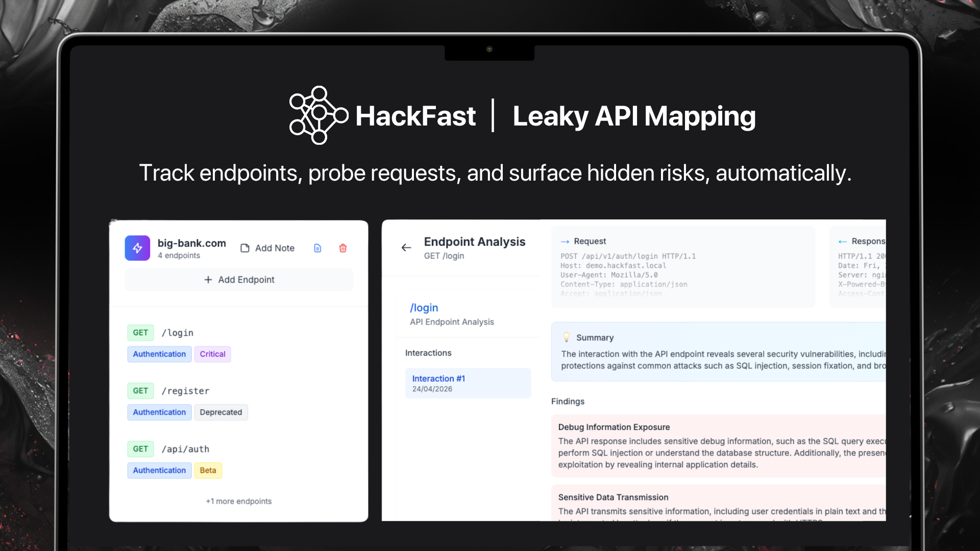Select the GET /api/auth endpoint row
This screenshot has height=551, width=980.
coord(185,449)
